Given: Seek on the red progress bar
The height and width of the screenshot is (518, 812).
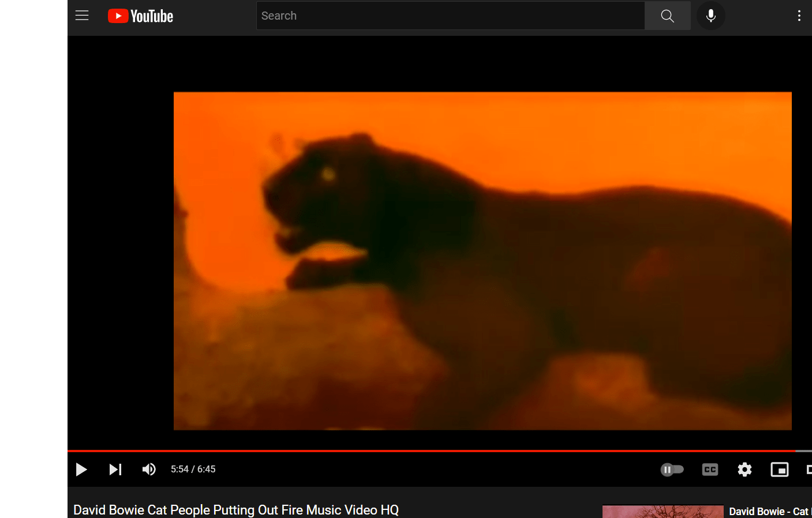Looking at the screenshot, I should (440, 450).
